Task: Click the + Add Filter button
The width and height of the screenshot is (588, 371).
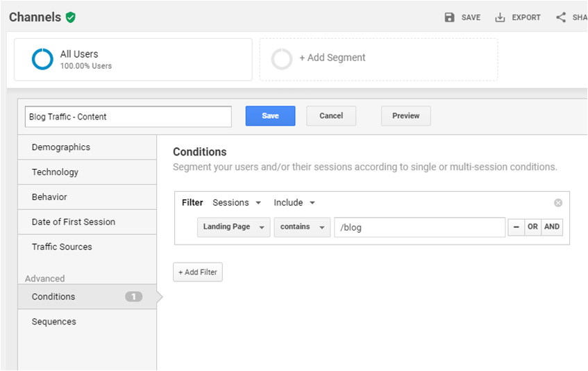Action: coord(198,272)
